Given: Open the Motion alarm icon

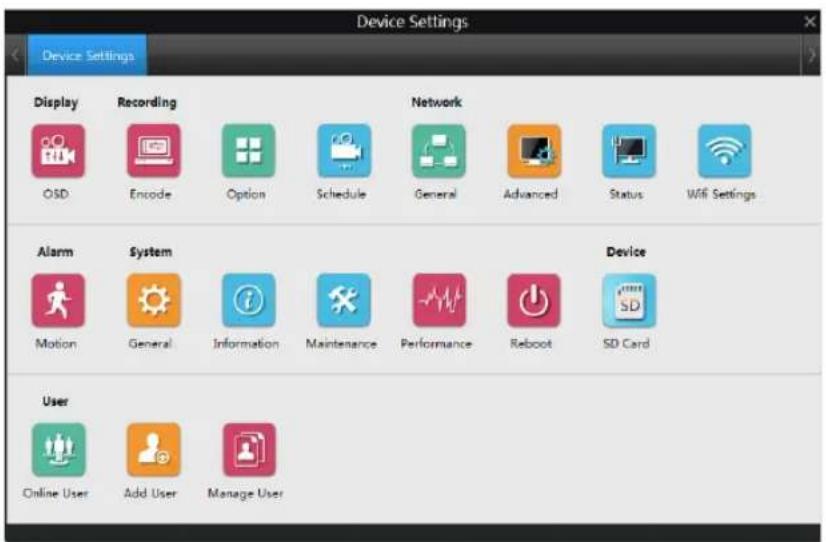Looking at the screenshot, I should (x=58, y=300).
